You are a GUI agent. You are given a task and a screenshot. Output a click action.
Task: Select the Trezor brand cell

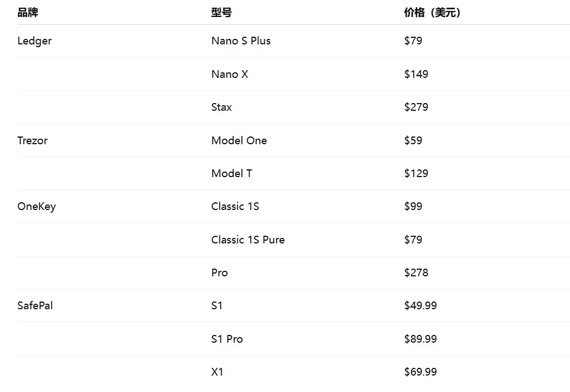pyautogui.click(x=32, y=140)
